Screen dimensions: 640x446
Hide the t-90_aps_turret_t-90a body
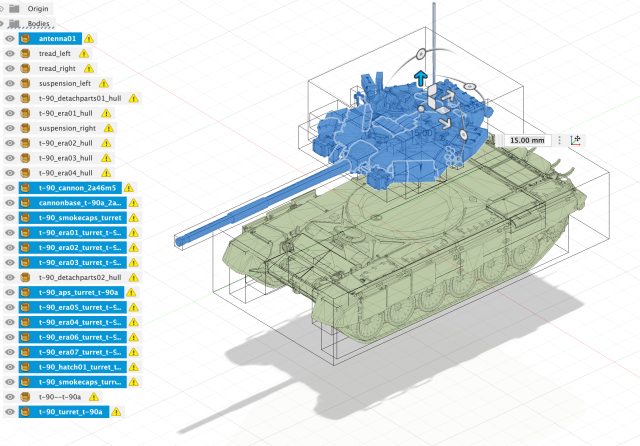[11, 292]
